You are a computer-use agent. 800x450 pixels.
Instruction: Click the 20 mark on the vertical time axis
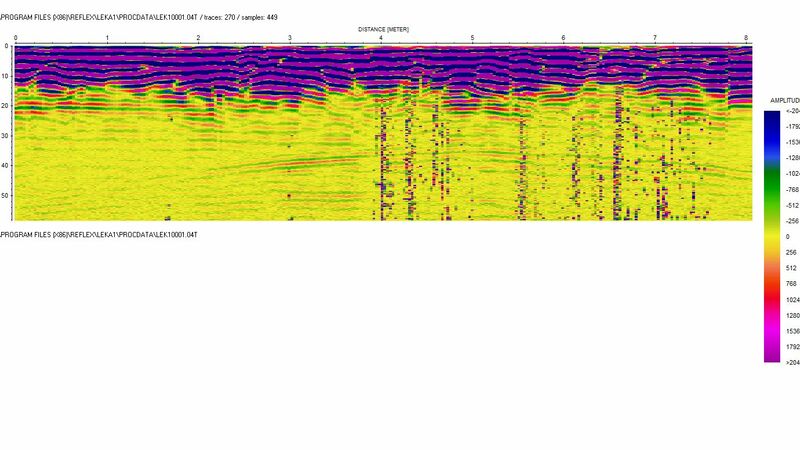click(x=6, y=105)
